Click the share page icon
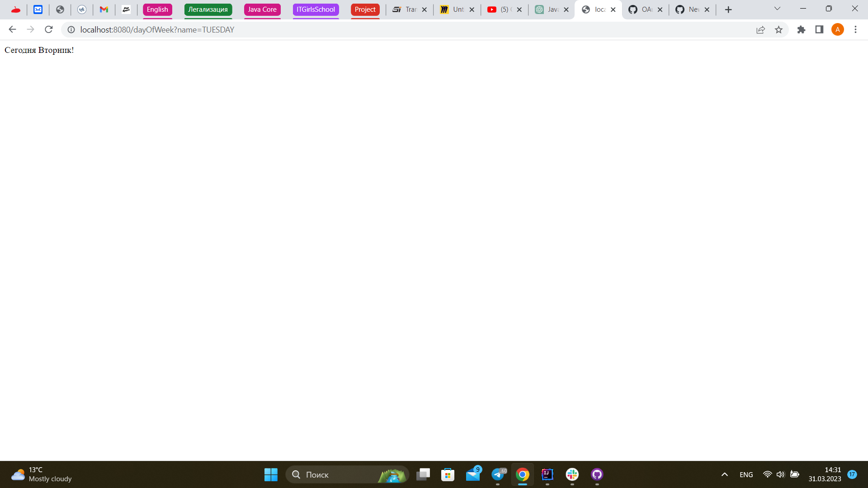This screenshot has height=488, width=868. tap(760, 29)
